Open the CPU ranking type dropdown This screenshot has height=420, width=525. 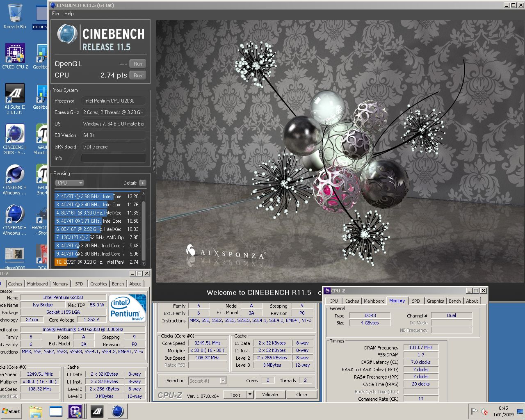[69, 183]
